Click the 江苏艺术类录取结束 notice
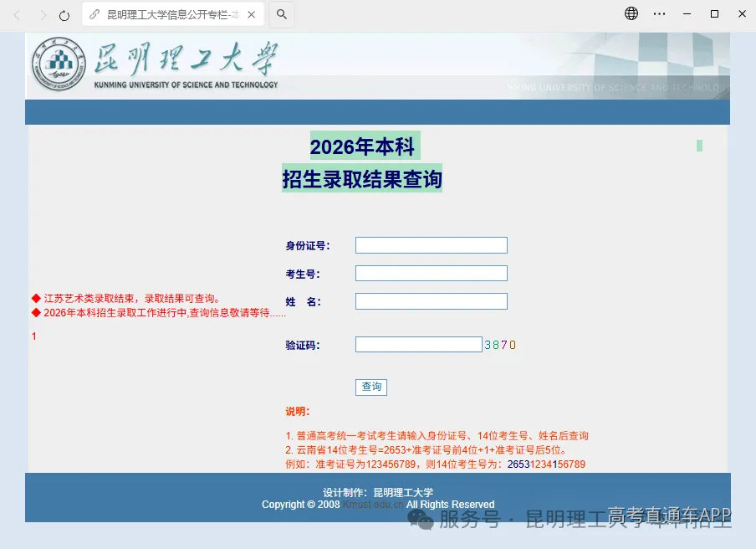The width and height of the screenshot is (756, 549). 126,299
